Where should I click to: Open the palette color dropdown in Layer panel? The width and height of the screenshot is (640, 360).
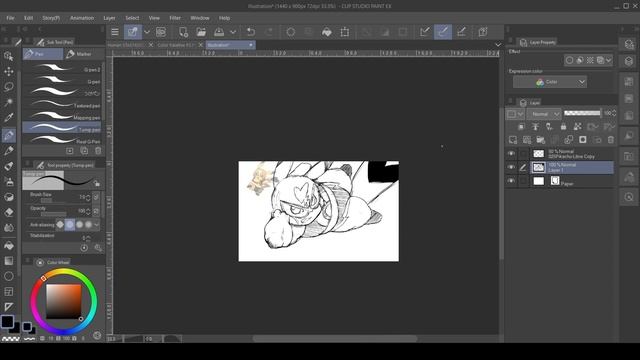(x=515, y=114)
